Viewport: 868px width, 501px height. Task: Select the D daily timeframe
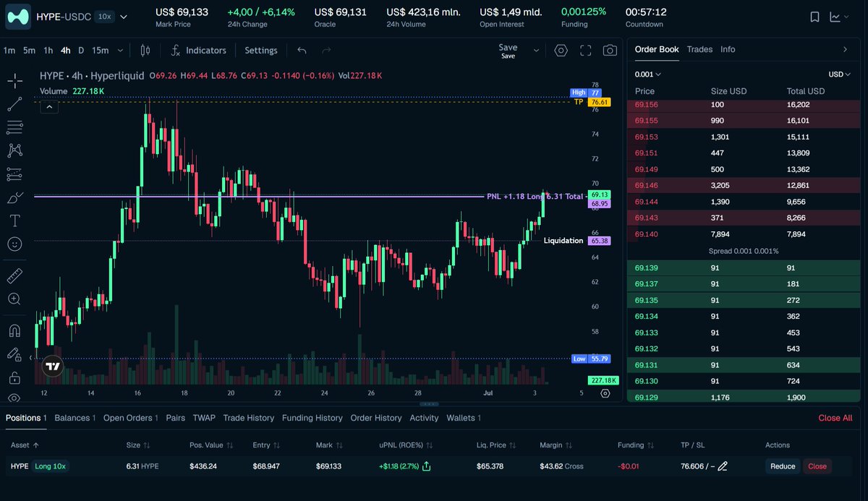(x=81, y=51)
